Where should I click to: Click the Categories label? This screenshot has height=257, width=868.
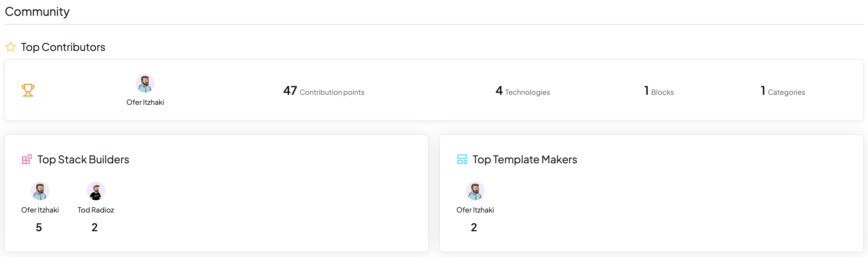pos(786,92)
